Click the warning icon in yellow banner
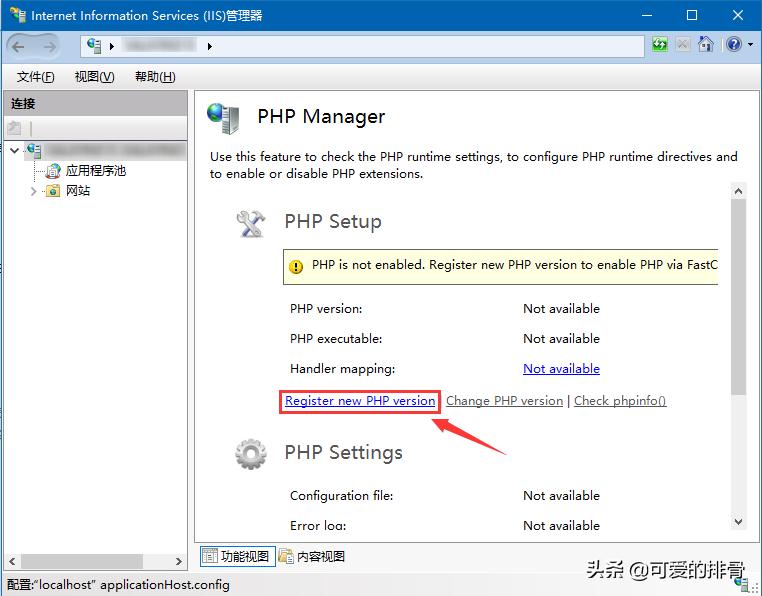762x596 pixels. pos(295,266)
